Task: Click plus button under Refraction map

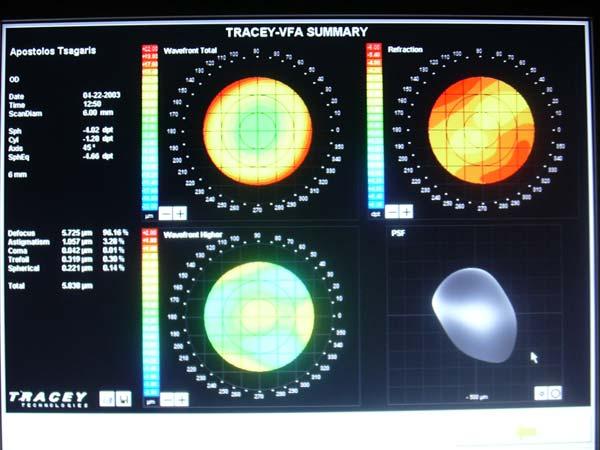Action: [406, 211]
